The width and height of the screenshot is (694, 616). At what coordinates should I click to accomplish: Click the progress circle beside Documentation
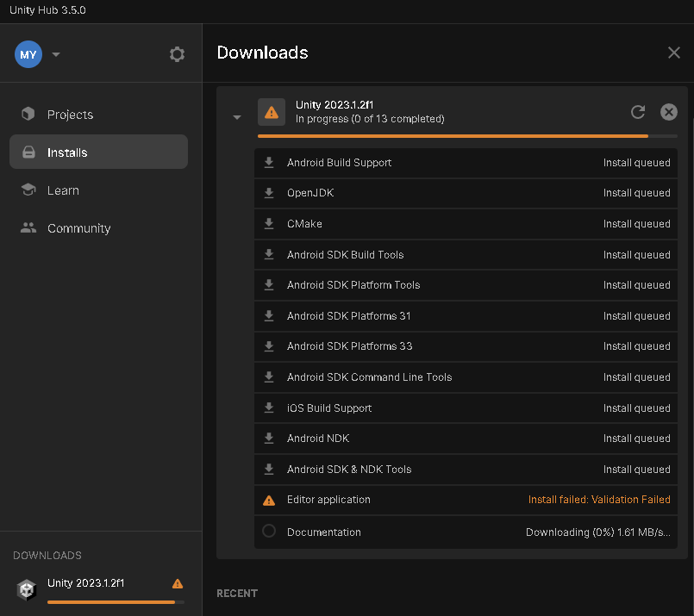[x=269, y=531]
